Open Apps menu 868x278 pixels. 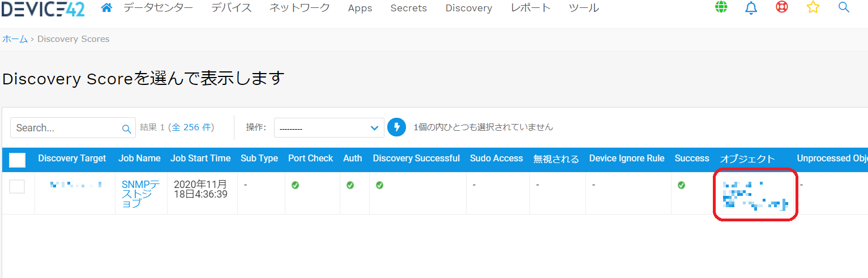(360, 8)
